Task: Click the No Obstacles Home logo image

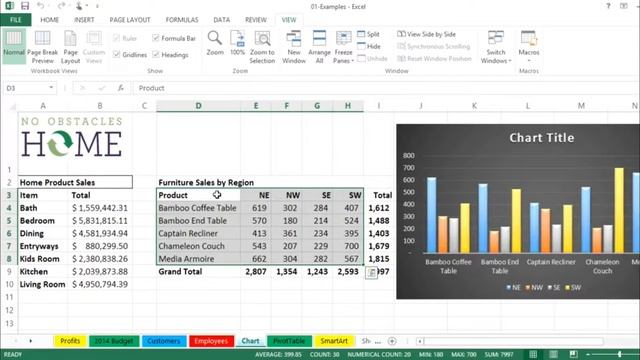Action: (71, 137)
